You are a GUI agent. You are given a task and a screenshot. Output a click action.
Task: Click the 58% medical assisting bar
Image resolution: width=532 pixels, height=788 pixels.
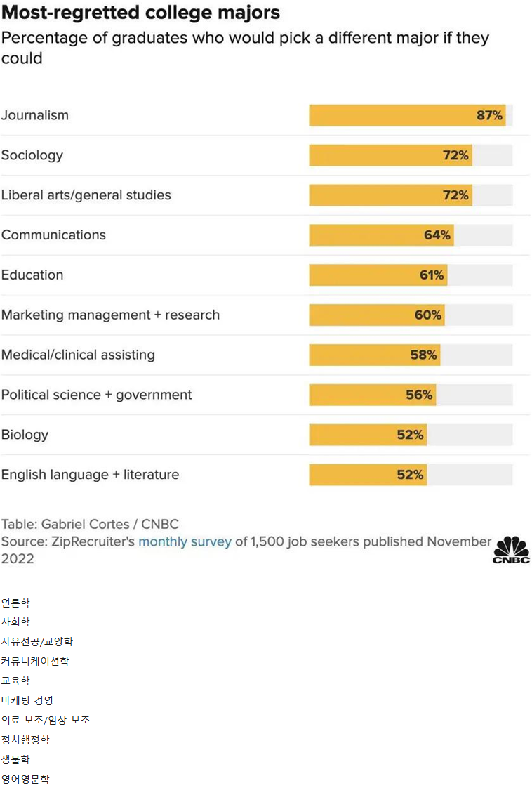tap(374, 355)
